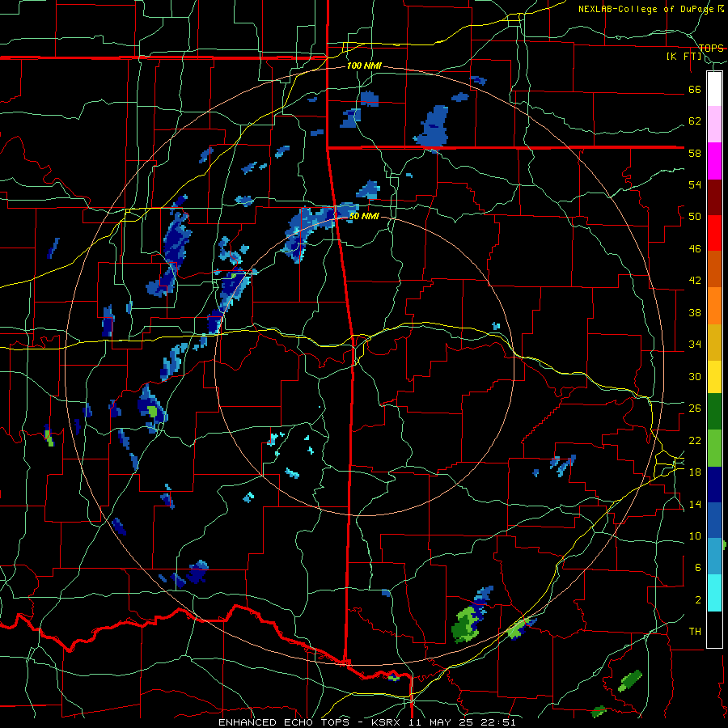Click the light blue legend swatch
The height and width of the screenshot is (728, 728).
coord(714,557)
